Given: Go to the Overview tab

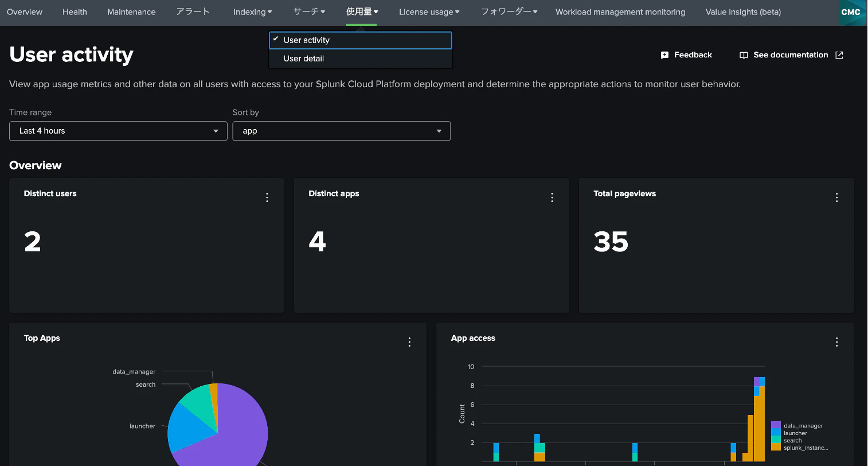Looking at the screenshot, I should click(25, 12).
